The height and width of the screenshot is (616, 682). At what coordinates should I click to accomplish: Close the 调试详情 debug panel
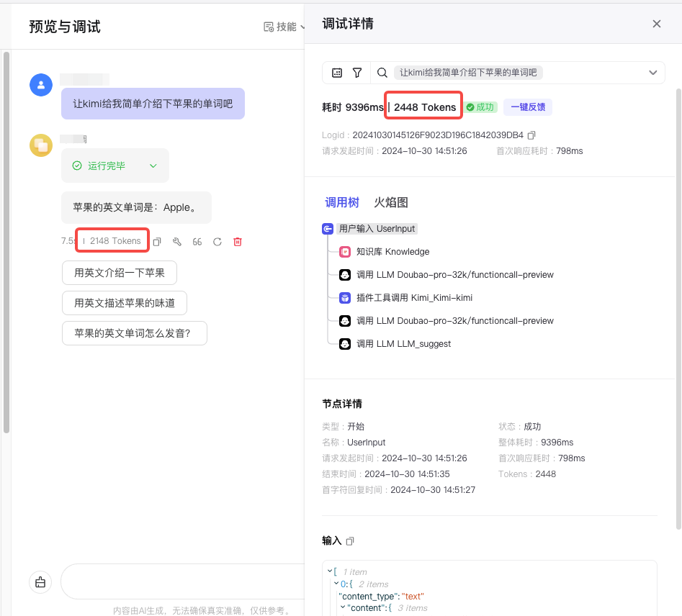click(656, 24)
